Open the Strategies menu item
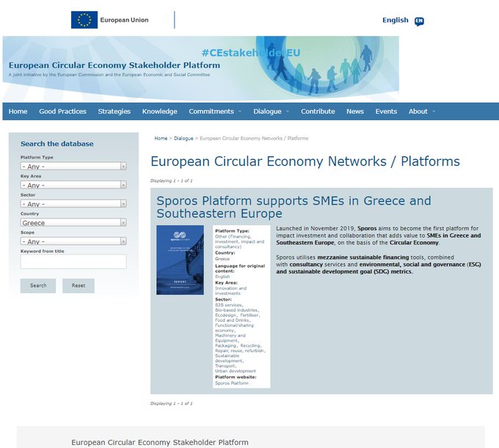The image size is (499, 448). coord(114,111)
